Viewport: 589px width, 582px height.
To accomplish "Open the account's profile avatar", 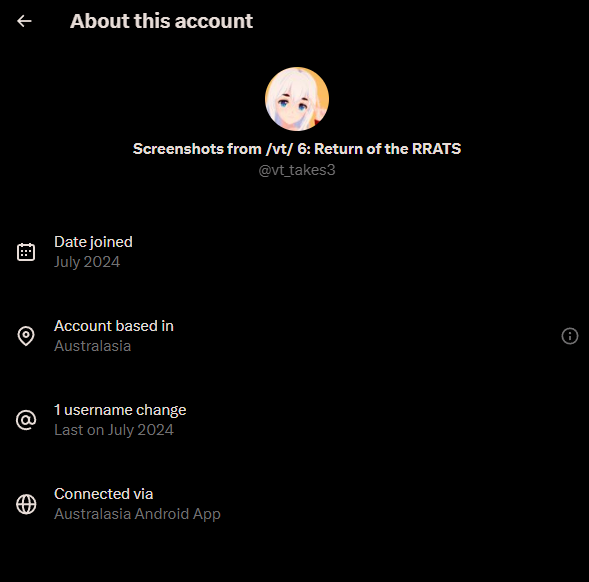I will pyautogui.click(x=297, y=99).
